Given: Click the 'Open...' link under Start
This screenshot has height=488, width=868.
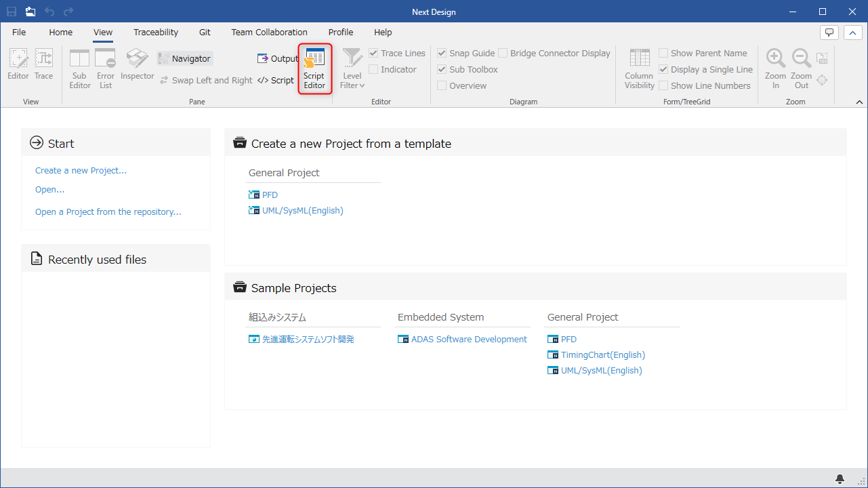Looking at the screenshot, I should [x=50, y=190].
